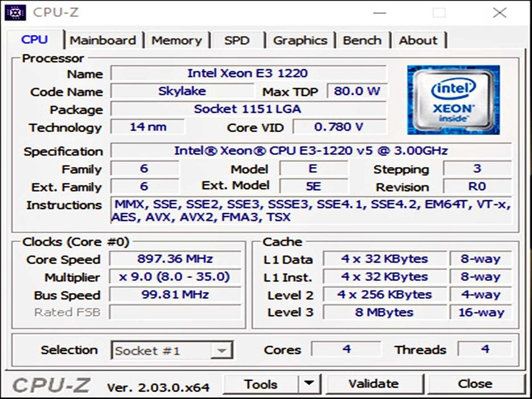The image size is (532, 399).
Task: Click the Core VID value 0.780 V
Action: point(339,127)
